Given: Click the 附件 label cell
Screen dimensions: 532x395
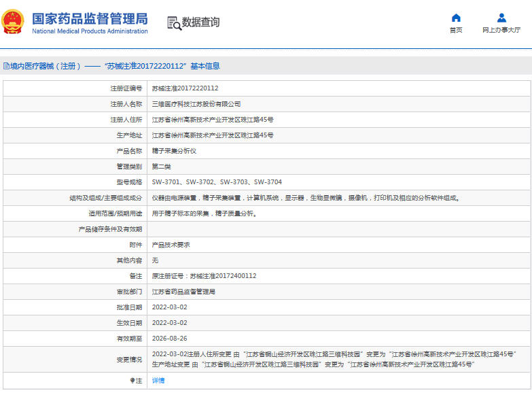Looking at the screenshot, I should [x=75, y=245].
